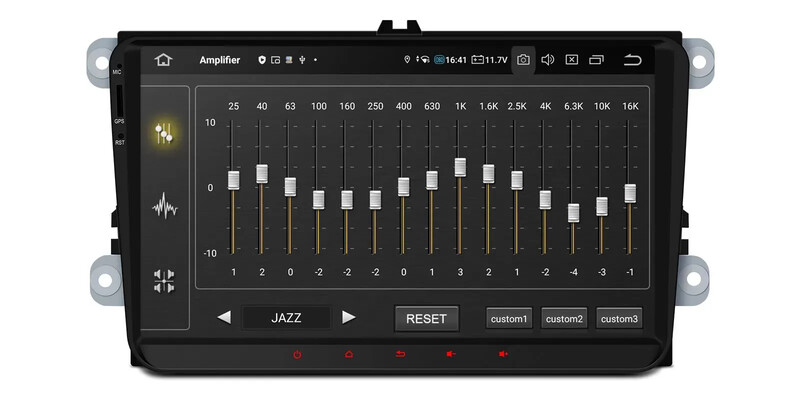Tap the red volume up key
800x400 pixels.
(503, 354)
